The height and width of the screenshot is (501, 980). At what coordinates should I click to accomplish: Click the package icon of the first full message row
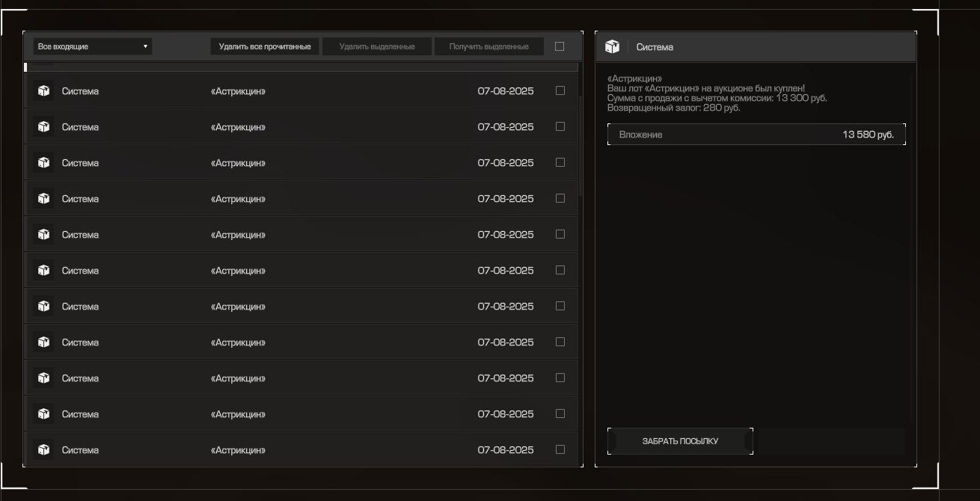(x=43, y=91)
